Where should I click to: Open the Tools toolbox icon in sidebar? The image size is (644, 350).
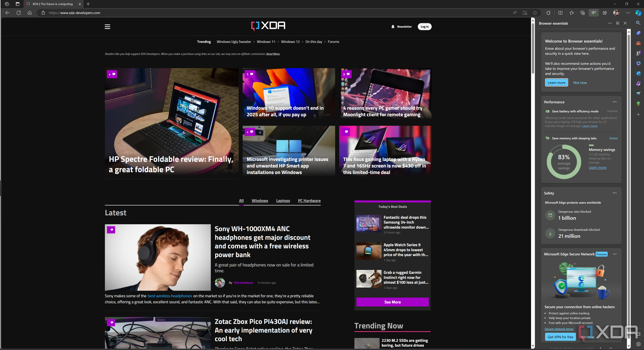click(638, 43)
